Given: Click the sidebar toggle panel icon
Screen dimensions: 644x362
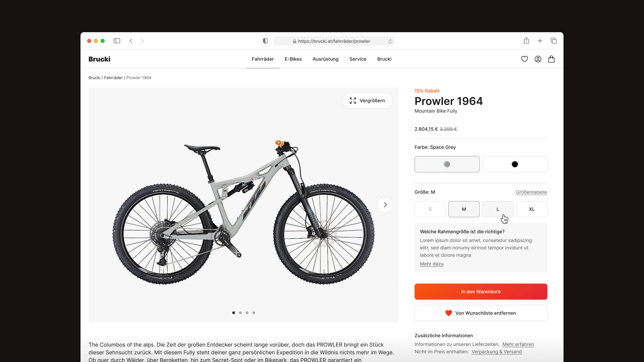Looking at the screenshot, I should (x=117, y=41).
